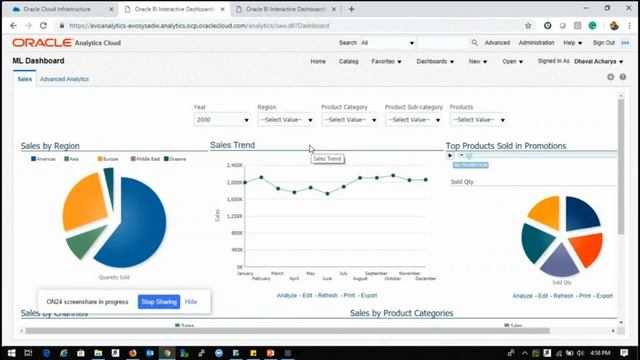Image resolution: width=640 pixels, height=360 pixels.
Task: Show hidden system tray icons
Action: (524, 353)
